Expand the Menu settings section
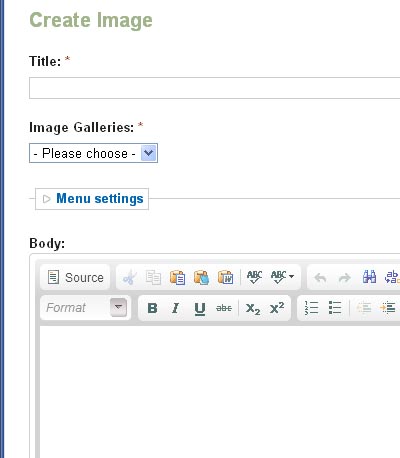 point(99,199)
